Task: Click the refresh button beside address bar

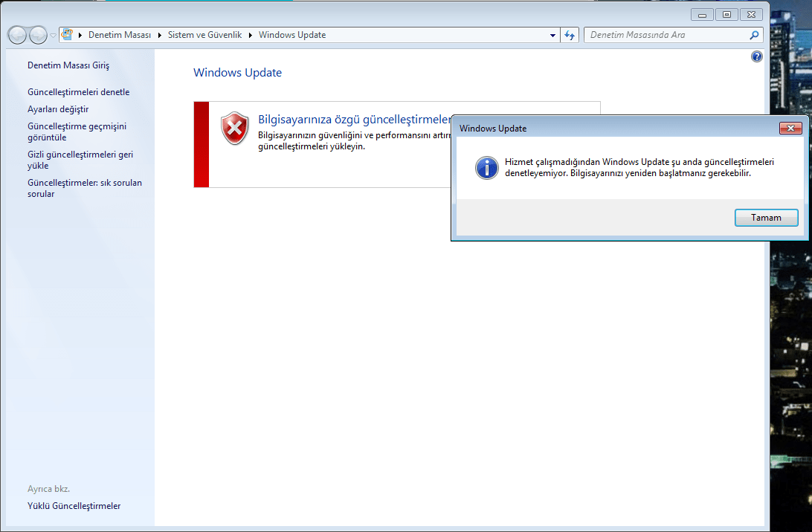Action: click(x=570, y=35)
